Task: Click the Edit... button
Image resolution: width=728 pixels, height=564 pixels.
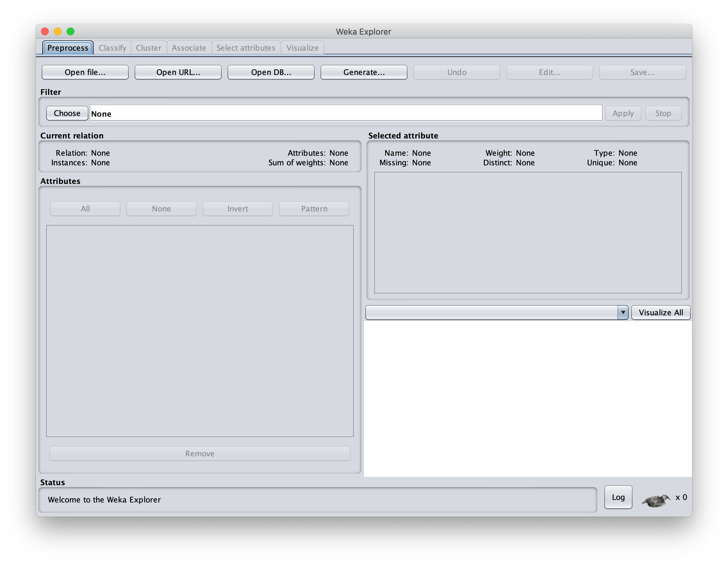Action: click(x=550, y=72)
